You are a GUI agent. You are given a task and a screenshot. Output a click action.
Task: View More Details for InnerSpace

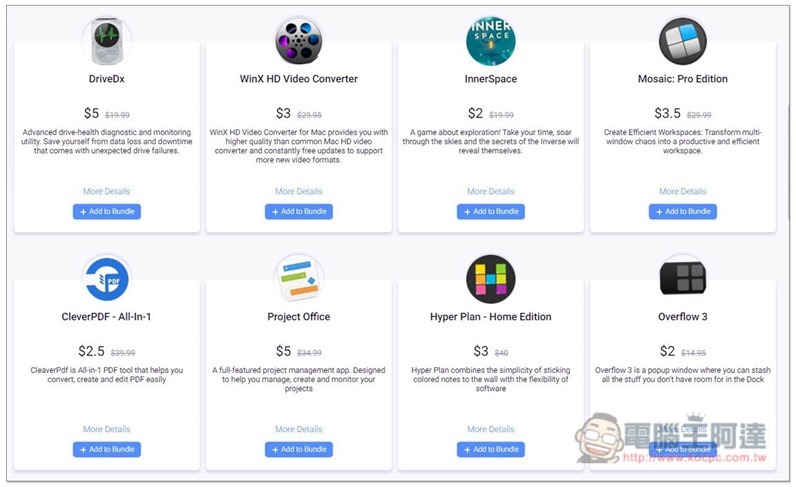tap(491, 191)
